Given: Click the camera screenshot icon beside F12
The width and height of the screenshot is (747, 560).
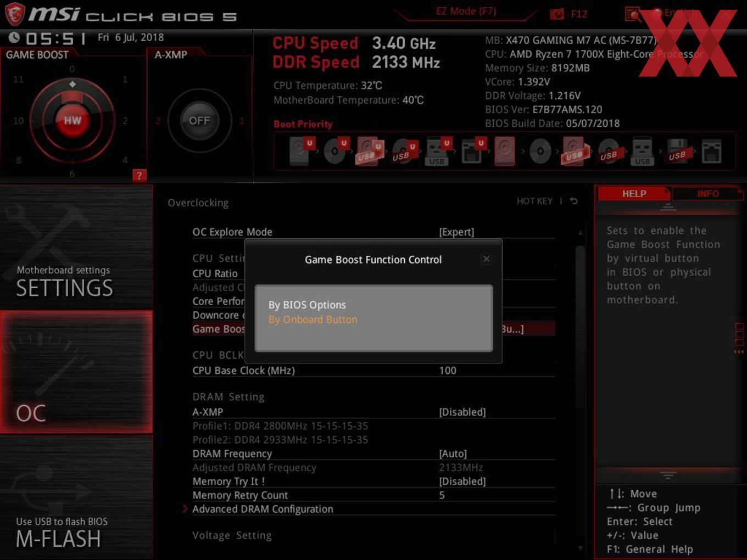Looking at the screenshot, I should [x=556, y=14].
